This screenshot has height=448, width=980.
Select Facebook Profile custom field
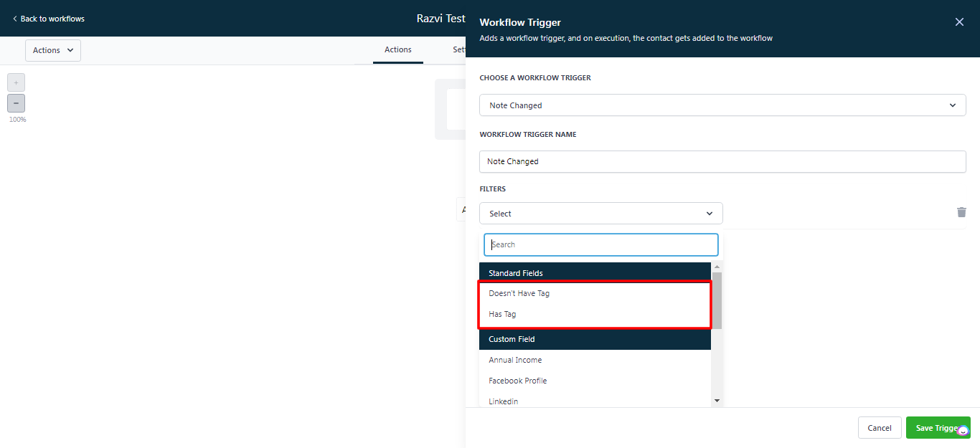(517, 381)
